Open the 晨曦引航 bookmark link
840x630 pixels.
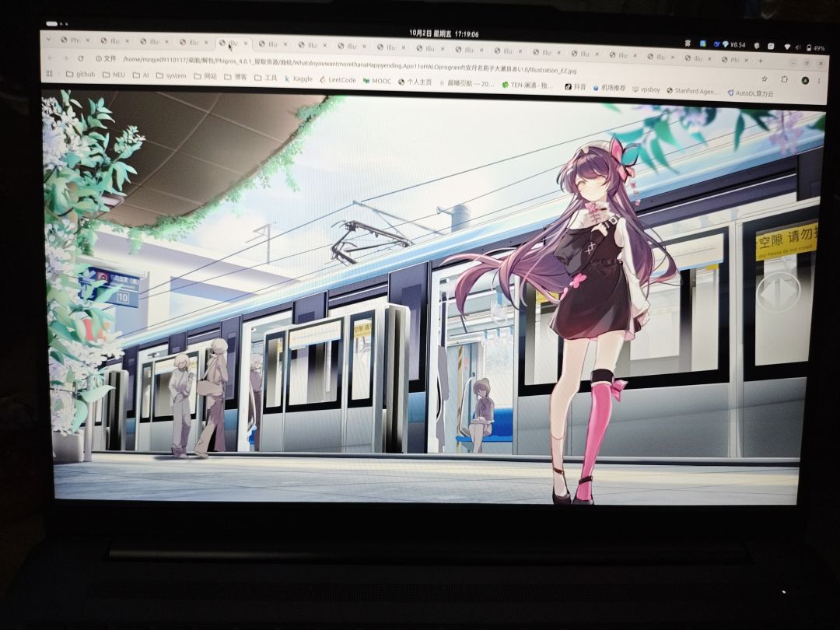click(467, 83)
